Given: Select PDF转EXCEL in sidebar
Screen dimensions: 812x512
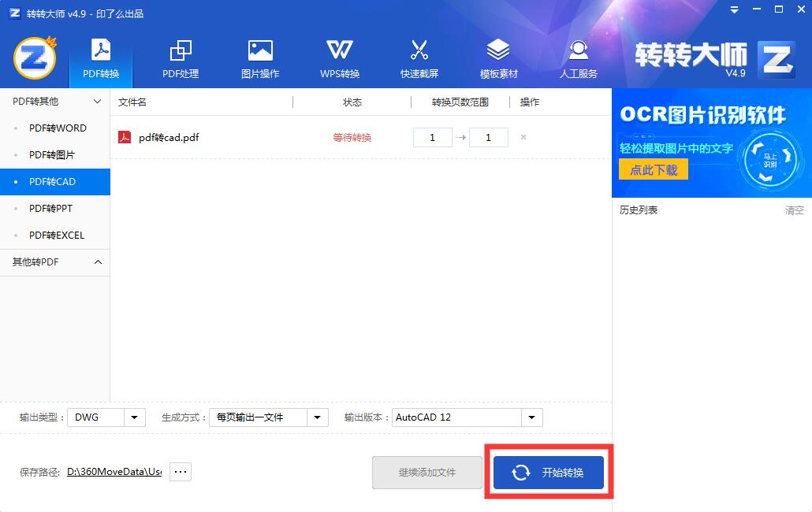Looking at the screenshot, I should [55, 236].
